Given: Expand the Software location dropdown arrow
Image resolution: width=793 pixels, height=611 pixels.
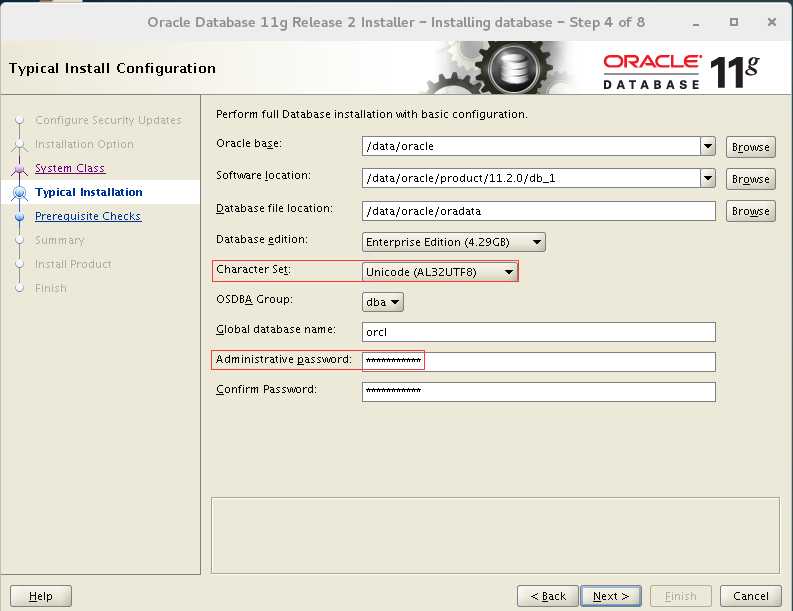Looking at the screenshot, I should pyautogui.click(x=708, y=179).
